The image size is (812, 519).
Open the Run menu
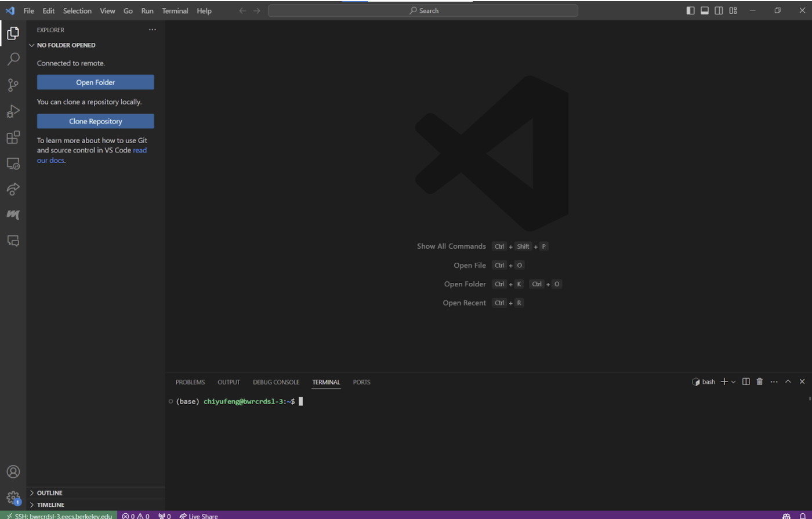[147, 10]
